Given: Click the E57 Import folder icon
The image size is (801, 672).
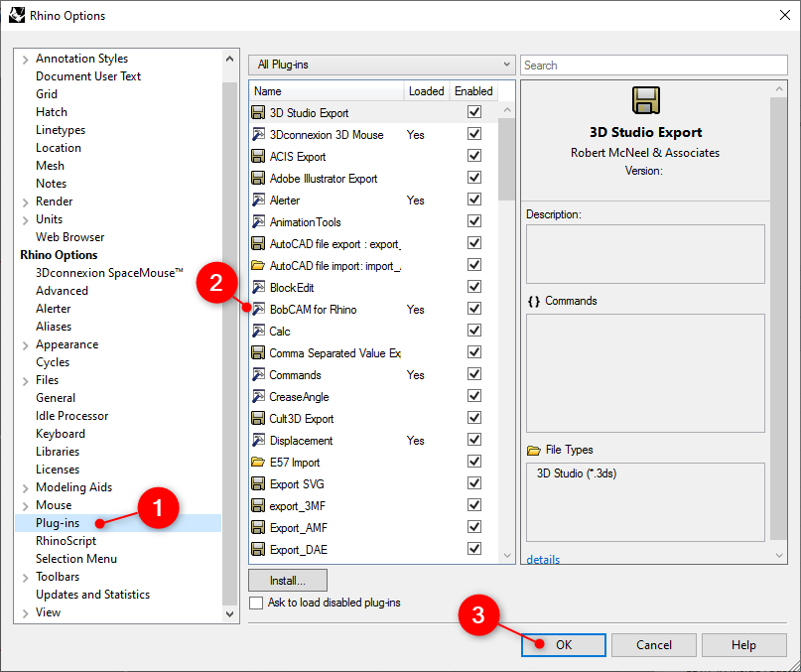Looking at the screenshot, I should pos(258,462).
